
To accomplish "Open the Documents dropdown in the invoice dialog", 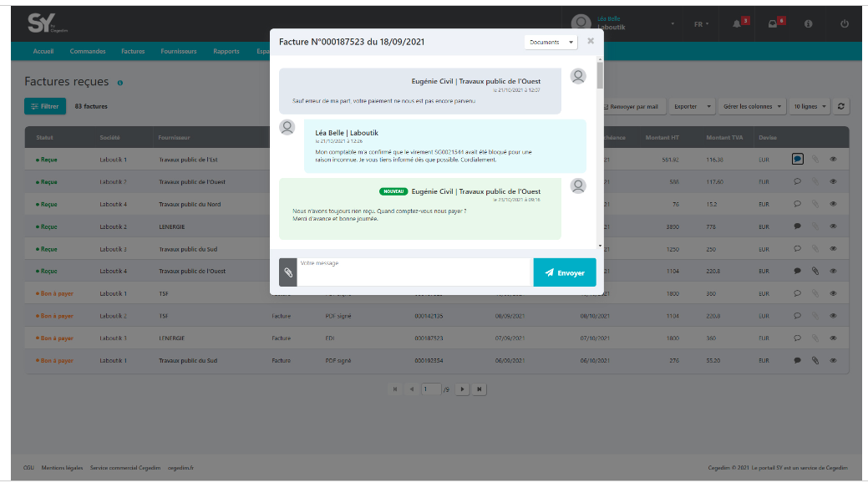I will click(x=550, y=41).
